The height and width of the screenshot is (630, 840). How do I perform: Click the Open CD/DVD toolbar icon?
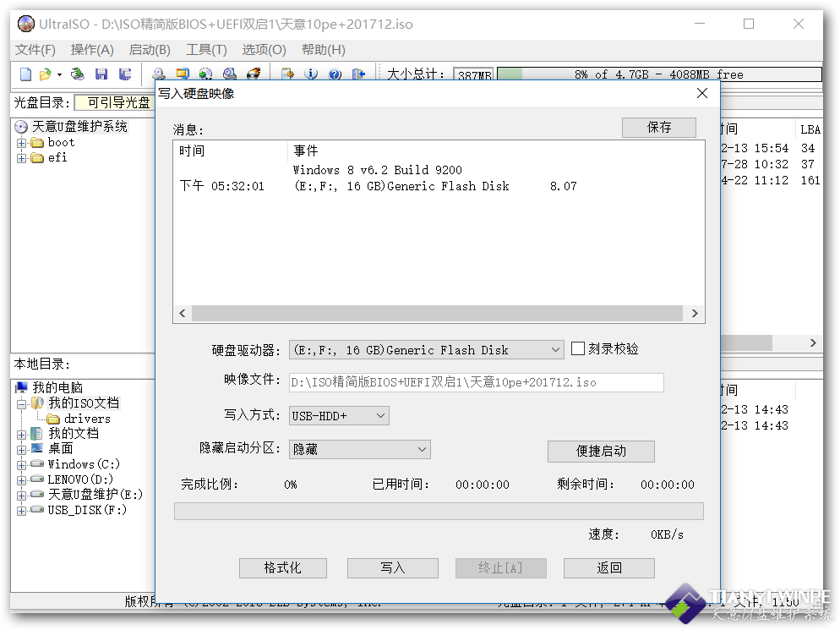78,74
